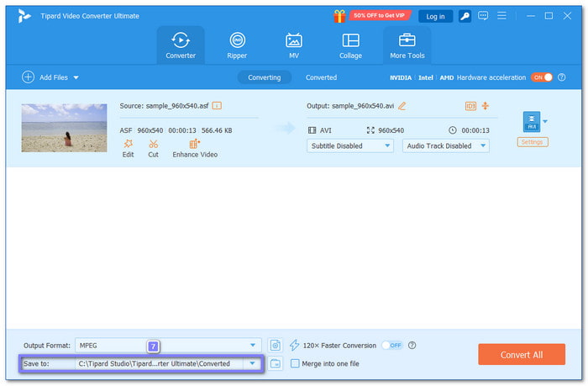Open Hardware acceleration help icon
Image resolution: width=588 pixels, height=386 pixels.
tap(561, 77)
